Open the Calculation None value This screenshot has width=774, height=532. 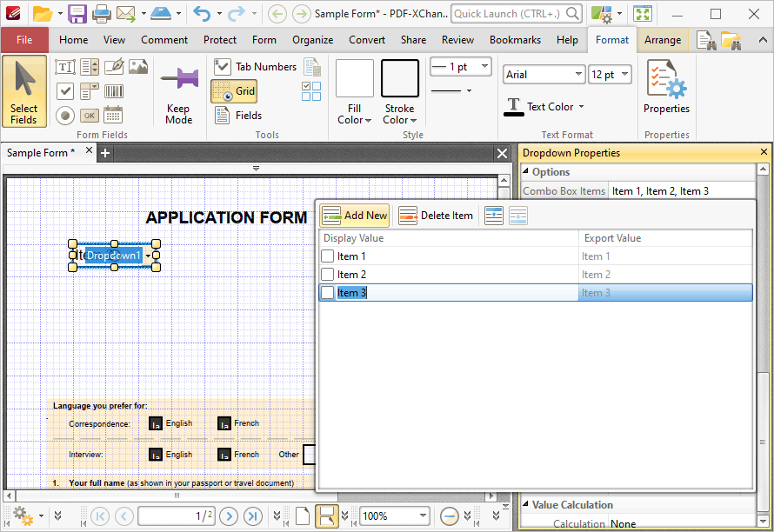click(x=681, y=523)
